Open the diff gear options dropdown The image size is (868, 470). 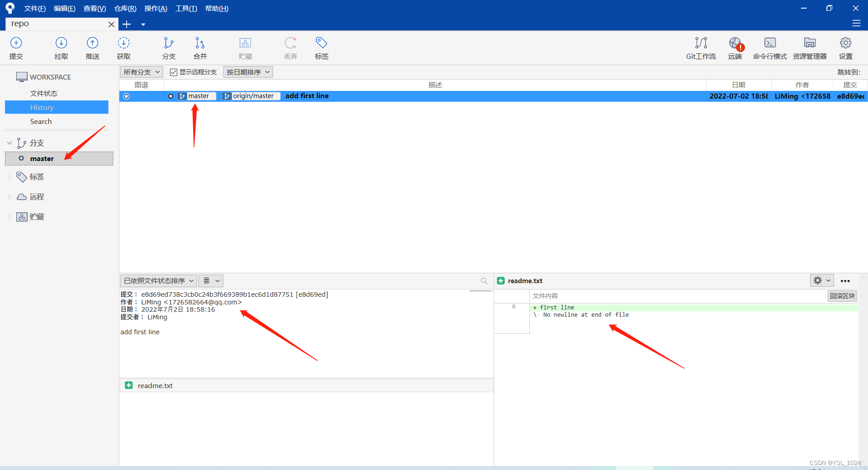(x=822, y=281)
